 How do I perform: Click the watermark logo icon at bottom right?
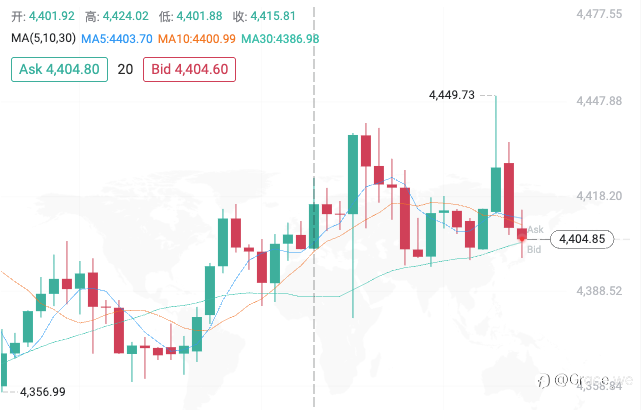[x=544, y=381]
